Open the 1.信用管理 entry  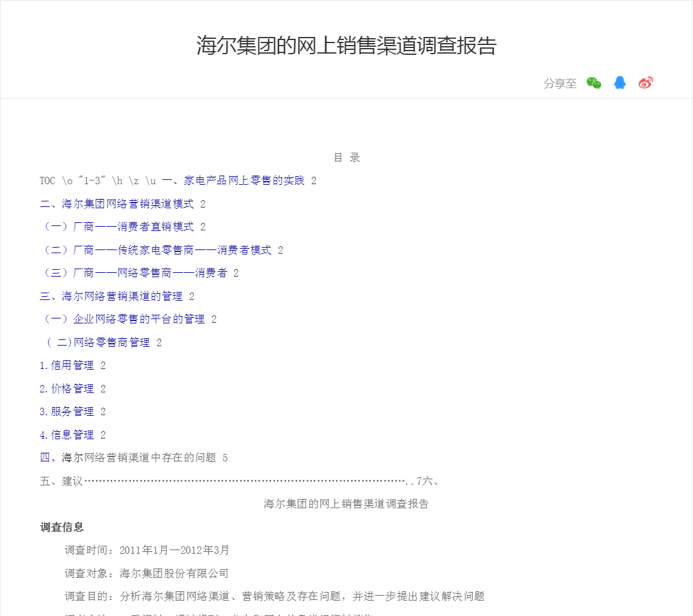[x=67, y=365]
